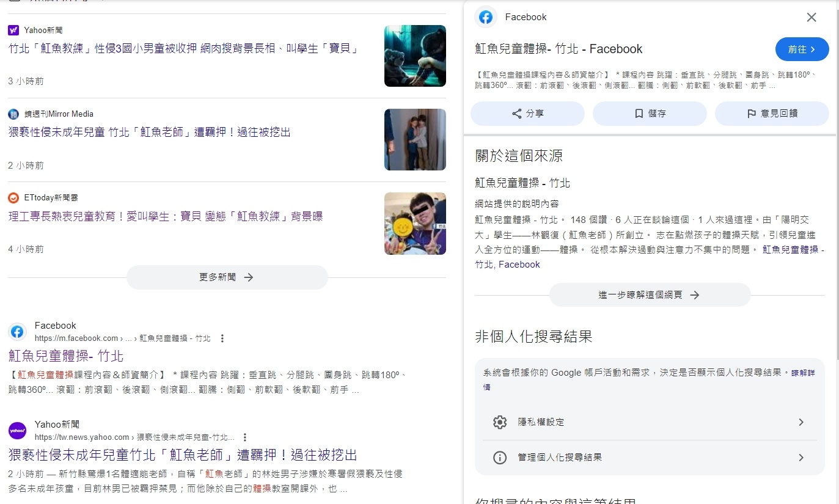Click the 鏡週刊Mirror Media source icon
839x504 pixels.
(13, 114)
